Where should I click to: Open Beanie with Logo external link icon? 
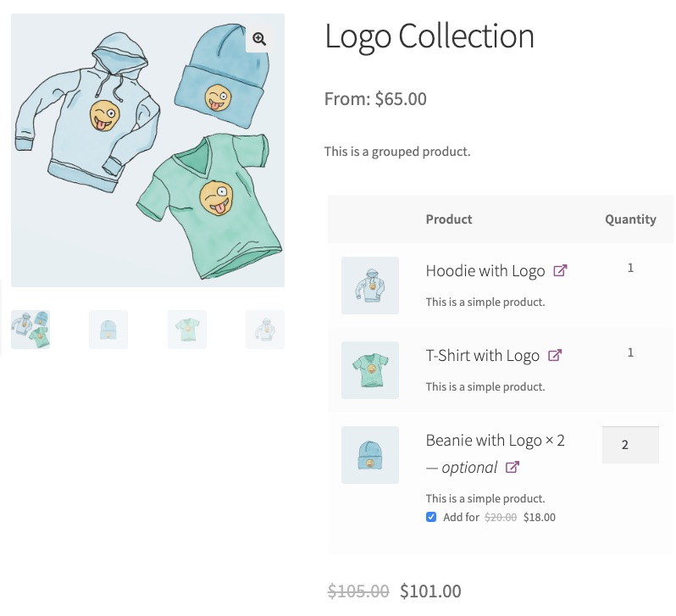513,467
